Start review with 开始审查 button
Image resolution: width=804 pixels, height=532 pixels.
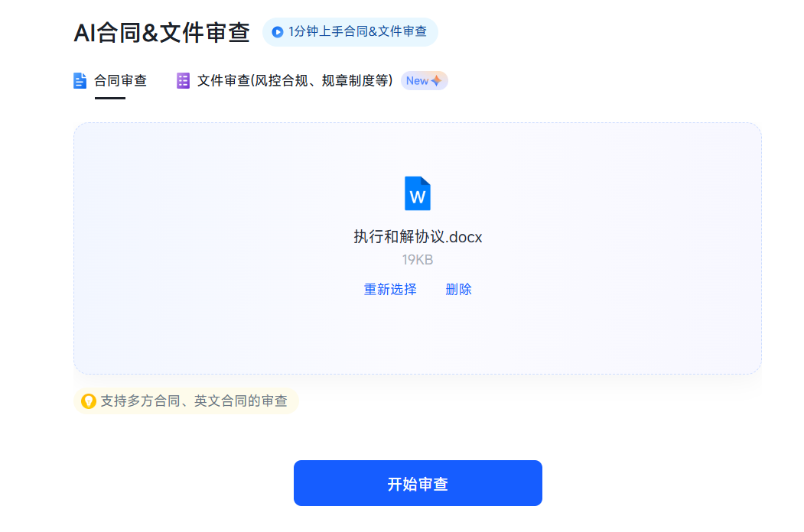tap(418, 483)
